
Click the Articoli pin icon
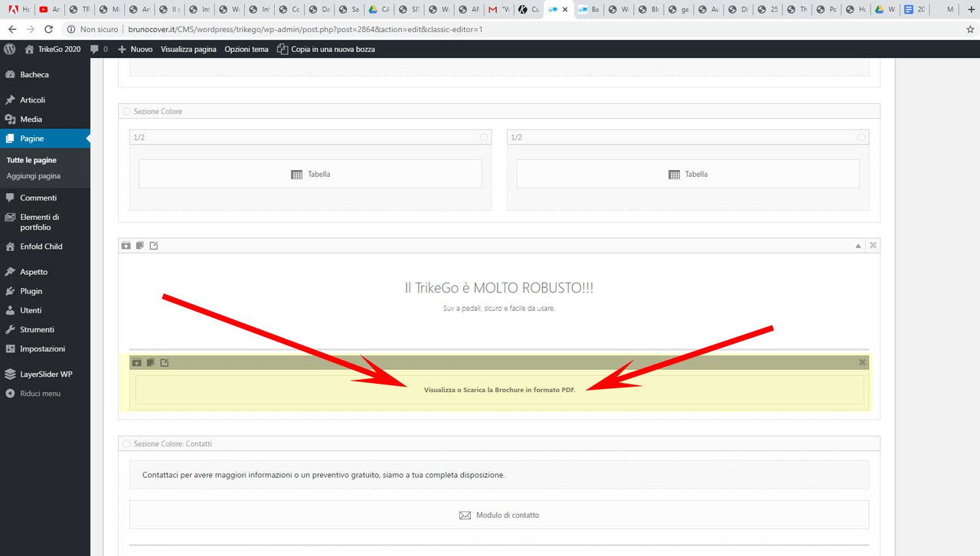coord(10,100)
